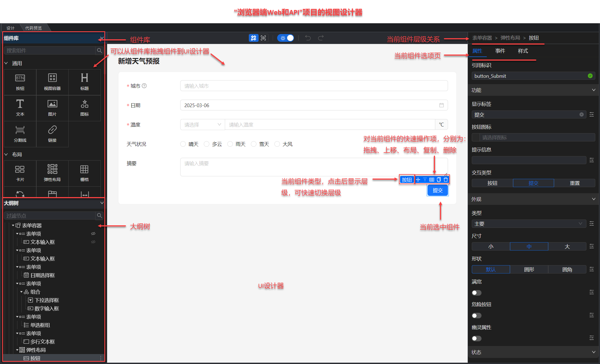The width and height of the screenshot is (600, 364).
Task: Click the copy icon on the selected button toolbar
Action: pyautogui.click(x=439, y=180)
